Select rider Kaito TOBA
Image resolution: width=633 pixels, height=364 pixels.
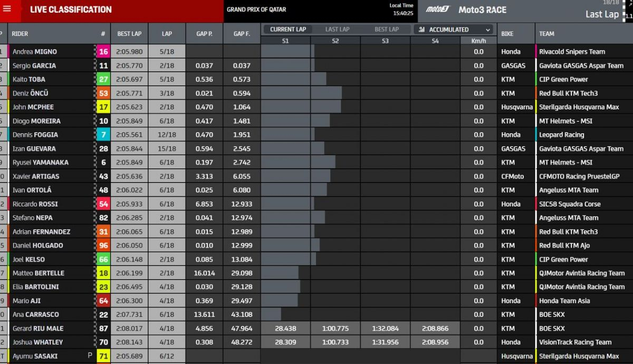(29, 79)
